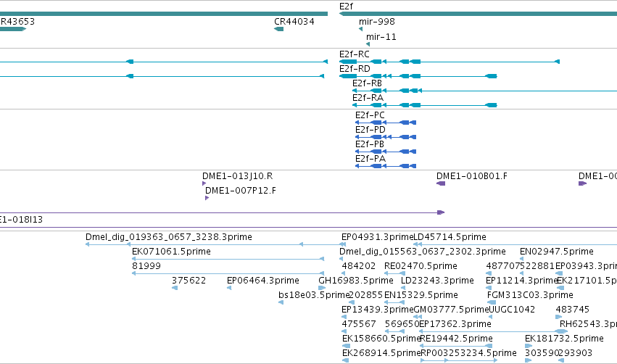Select the RE02470.5prime label

pyautogui.click(x=421, y=266)
